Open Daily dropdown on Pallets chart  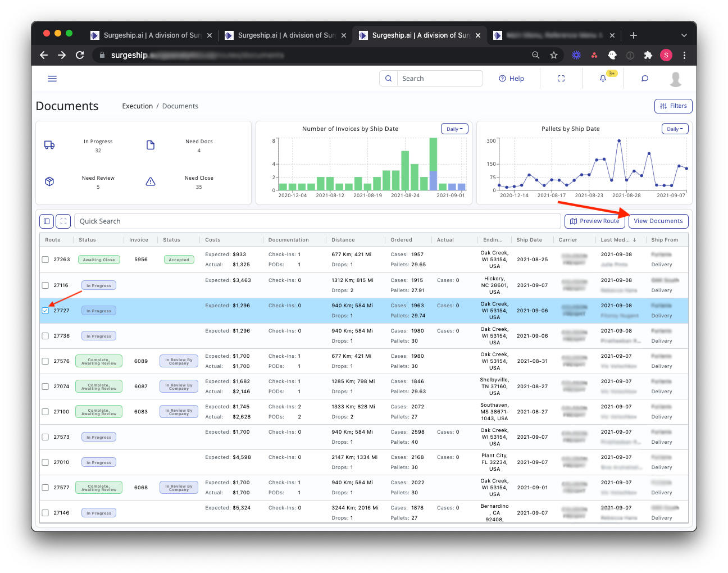pos(675,129)
